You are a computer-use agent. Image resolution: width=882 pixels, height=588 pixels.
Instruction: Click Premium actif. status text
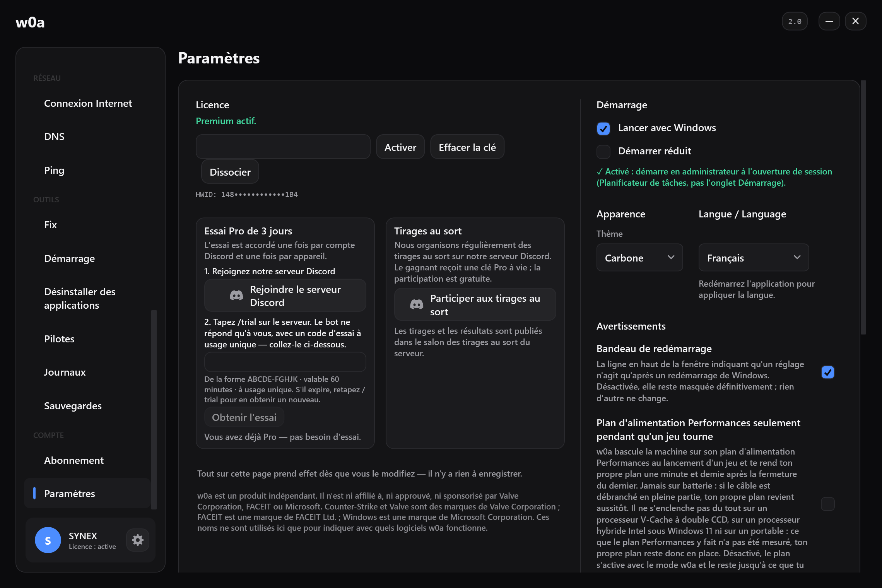(x=226, y=121)
